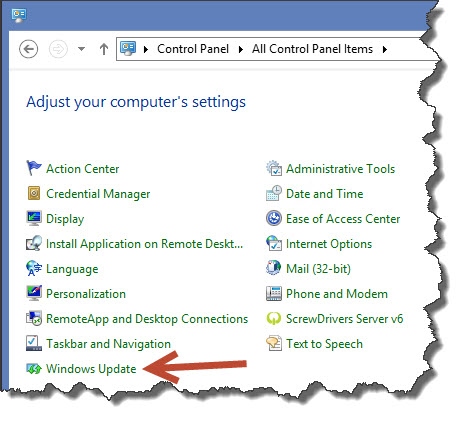Open the Internet Options link
The image size is (464, 424).
point(329,244)
